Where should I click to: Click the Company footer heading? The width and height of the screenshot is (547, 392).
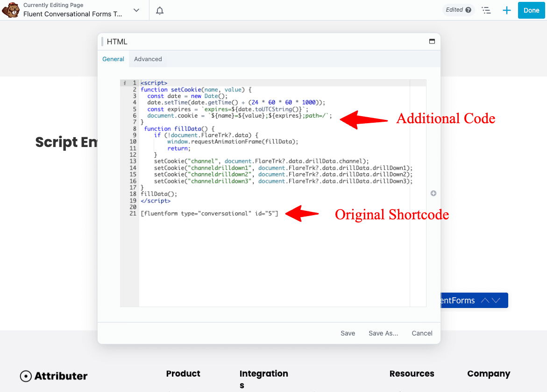pos(489,374)
